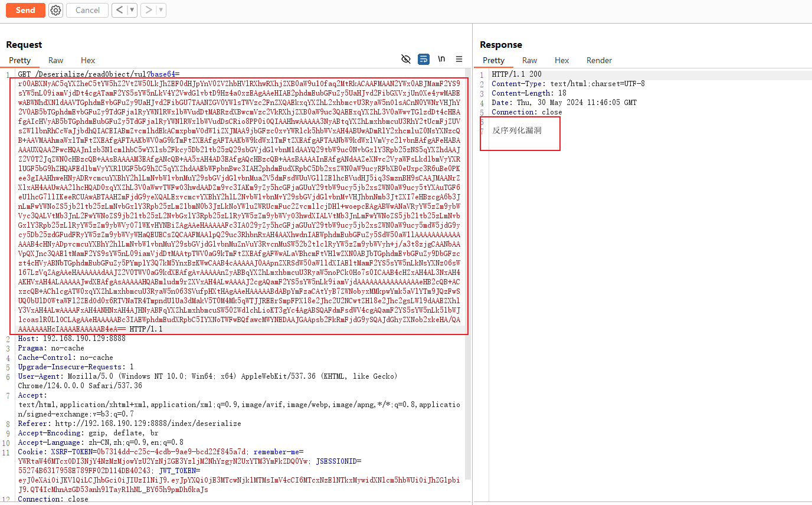Switch Response view to the Raw tab
Viewport: 812px width, 505px height.
coord(530,60)
